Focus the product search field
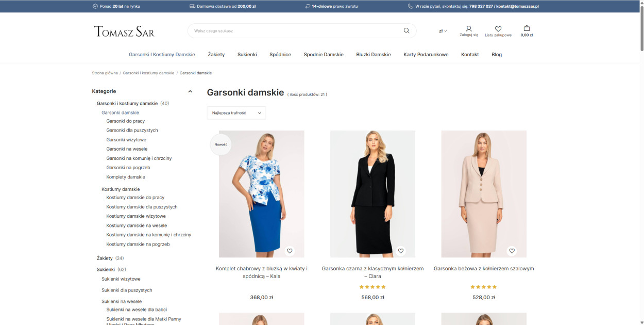The width and height of the screenshot is (644, 325). point(294,31)
